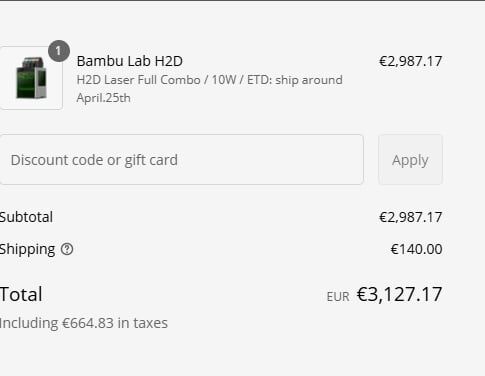The height and width of the screenshot is (376, 485).
Task: Click the Subtotal amount €2,987.17
Action: pos(411,217)
